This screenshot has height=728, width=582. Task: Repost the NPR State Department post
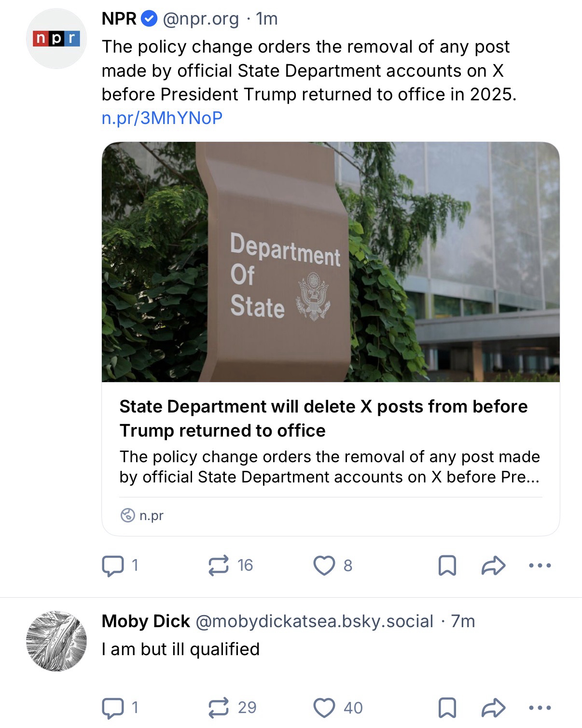[x=219, y=565]
